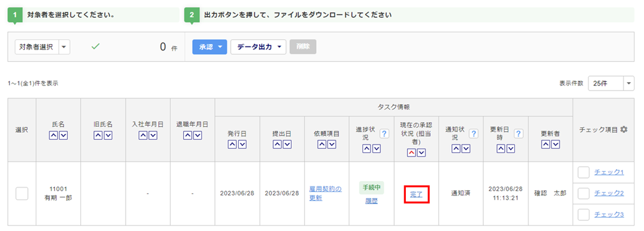Sort 更新日時 column ascending
Viewport: 644px width, 231px height.
point(501,149)
